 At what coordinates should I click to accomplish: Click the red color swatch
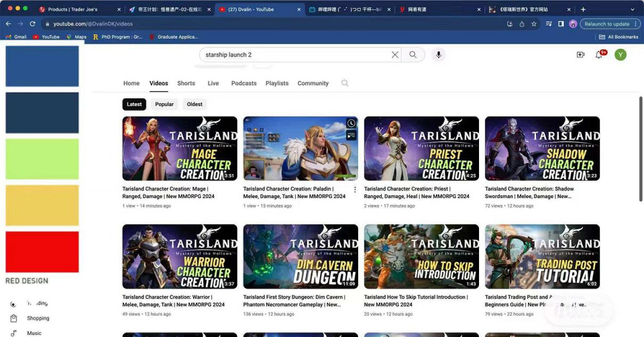(x=42, y=252)
